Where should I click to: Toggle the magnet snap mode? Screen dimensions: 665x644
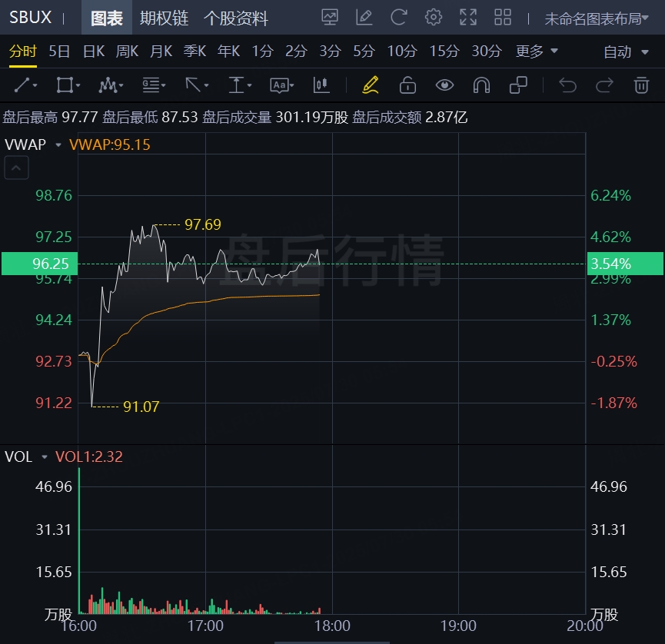pyautogui.click(x=481, y=85)
